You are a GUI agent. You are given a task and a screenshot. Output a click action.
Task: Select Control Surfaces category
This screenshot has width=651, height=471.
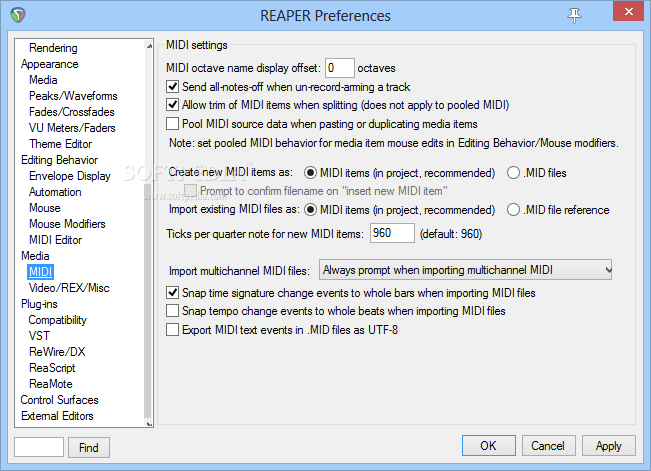[59, 400]
